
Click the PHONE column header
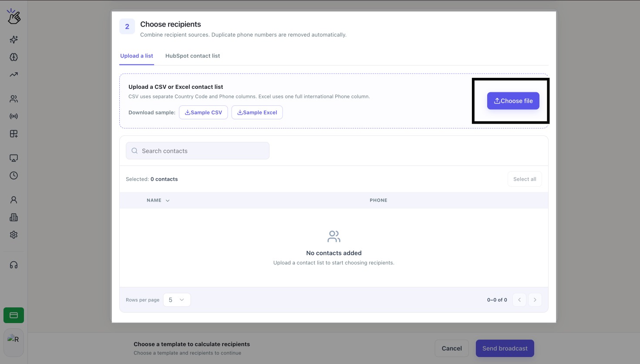click(378, 200)
